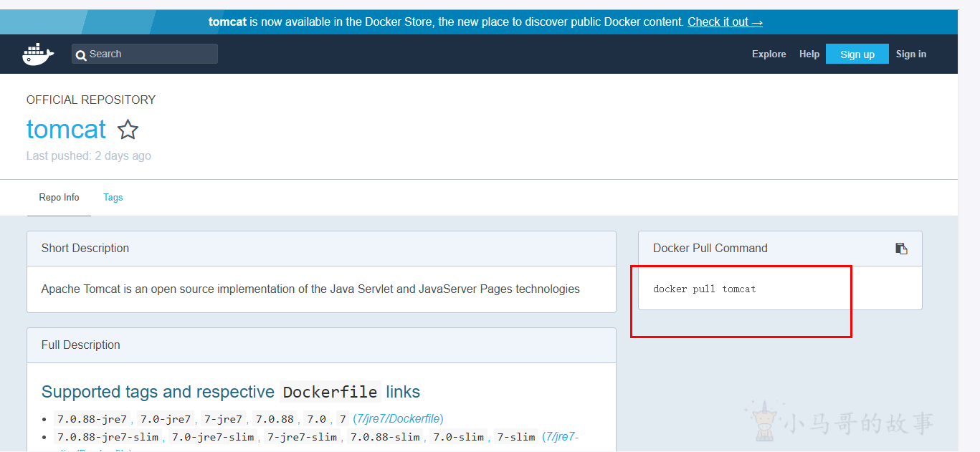Click the Docker whale logo
The width and height of the screenshot is (980, 452).
click(x=38, y=54)
